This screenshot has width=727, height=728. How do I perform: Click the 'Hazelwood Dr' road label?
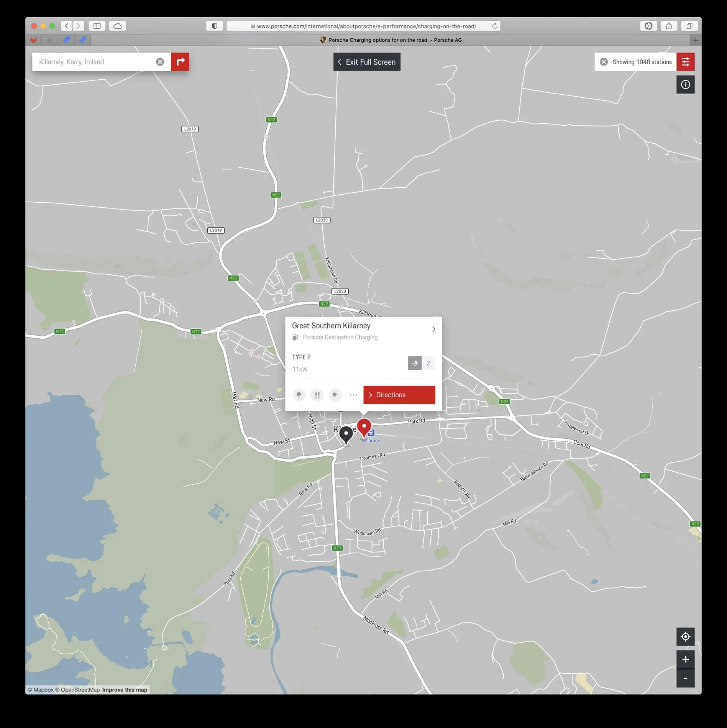[x=576, y=428]
